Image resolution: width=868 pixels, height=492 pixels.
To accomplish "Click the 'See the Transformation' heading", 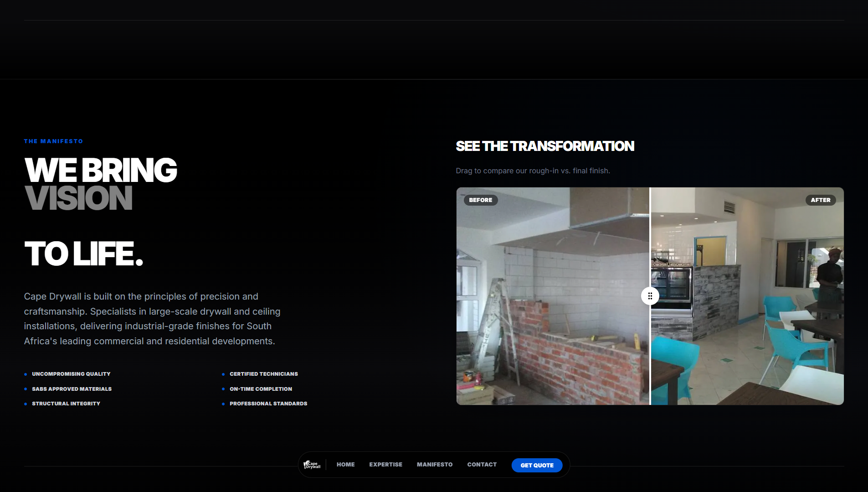I will [x=544, y=146].
